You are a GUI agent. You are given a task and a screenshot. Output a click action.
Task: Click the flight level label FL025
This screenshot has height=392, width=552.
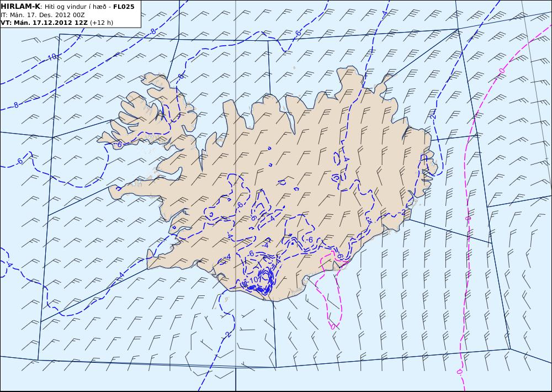tap(124, 7)
